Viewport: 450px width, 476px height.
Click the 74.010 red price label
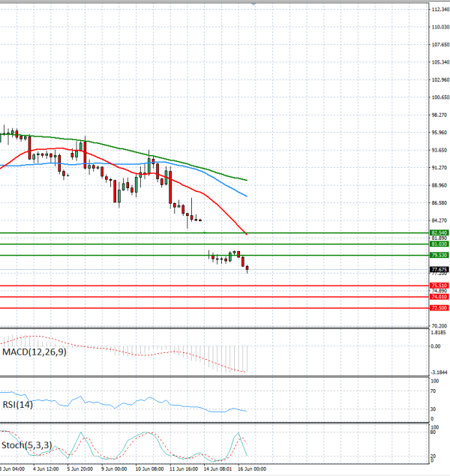tap(439, 297)
